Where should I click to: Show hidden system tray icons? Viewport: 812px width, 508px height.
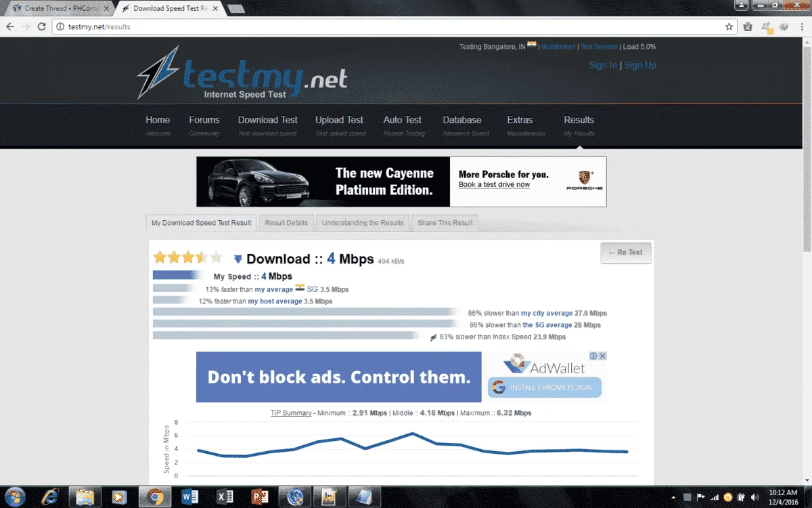(673, 497)
